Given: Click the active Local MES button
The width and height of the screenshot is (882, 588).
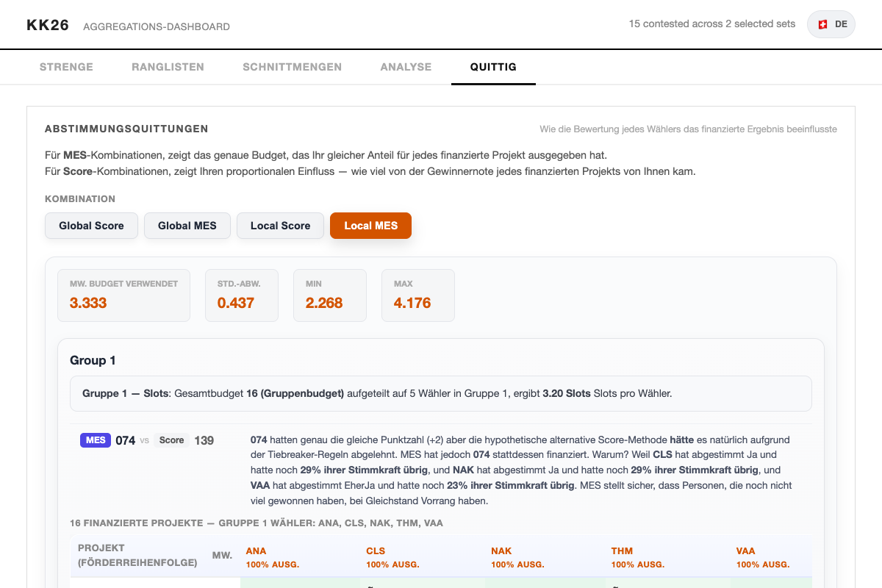Looking at the screenshot, I should pos(370,226).
